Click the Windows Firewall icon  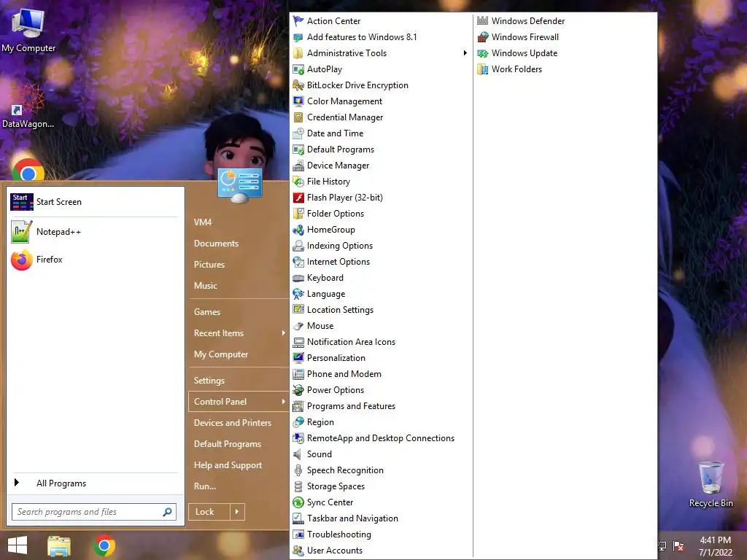tap(483, 37)
